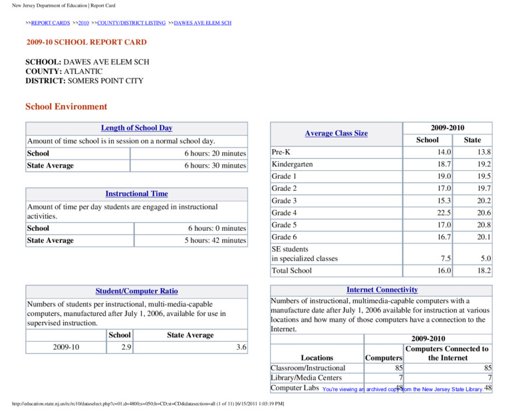Follow the 2010 breadcrumb link
This screenshot has width=532, height=411.
coord(84,23)
